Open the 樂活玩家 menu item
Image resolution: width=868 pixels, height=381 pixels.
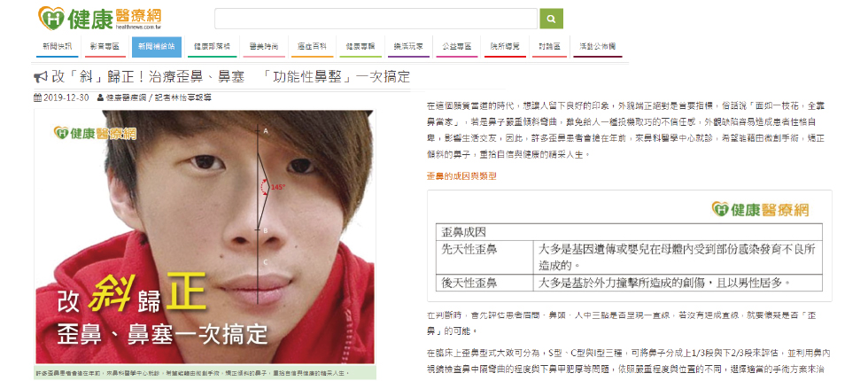(408, 46)
